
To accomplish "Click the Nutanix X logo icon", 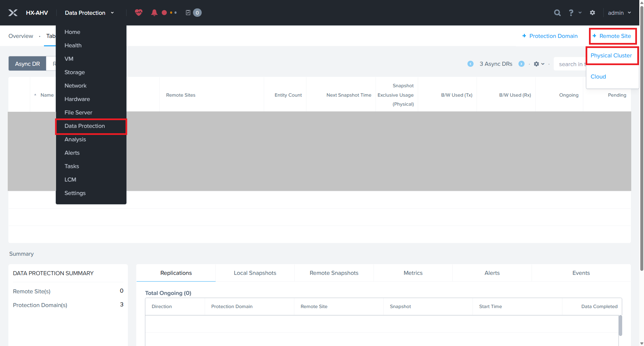I will (13, 13).
